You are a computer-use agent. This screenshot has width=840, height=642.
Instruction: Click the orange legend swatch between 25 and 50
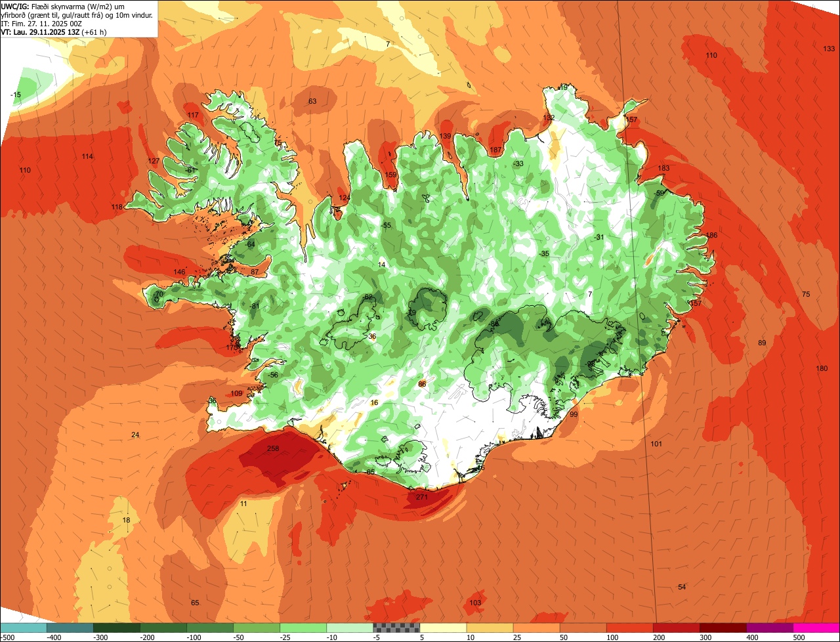[x=536, y=628]
